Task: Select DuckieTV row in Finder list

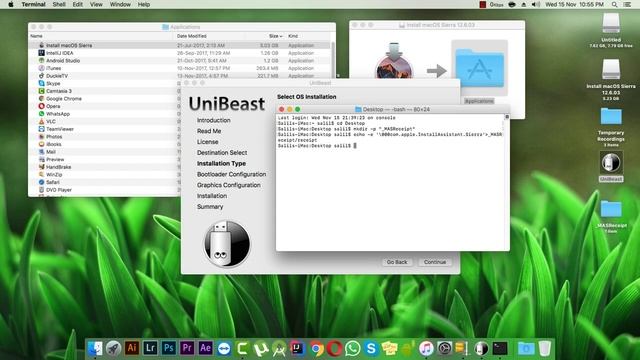Action: [180, 76]
